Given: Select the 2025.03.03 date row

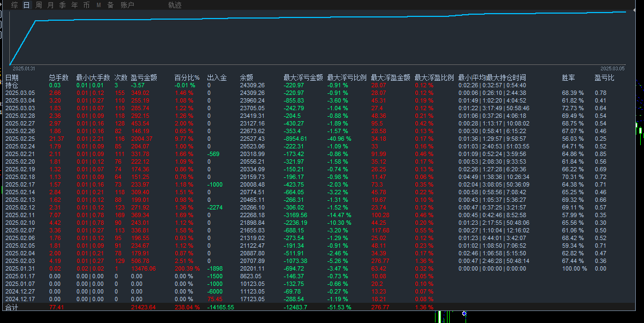Looking at the screenshot, I should (20, 109).
